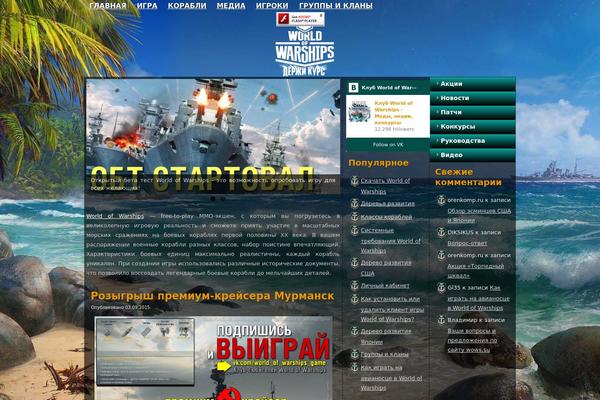Click the anchor icon beside 'Классы кораблей'
The width and height of the screenshot is (600, 400).
pyautogui.click(x=354, y=217)
